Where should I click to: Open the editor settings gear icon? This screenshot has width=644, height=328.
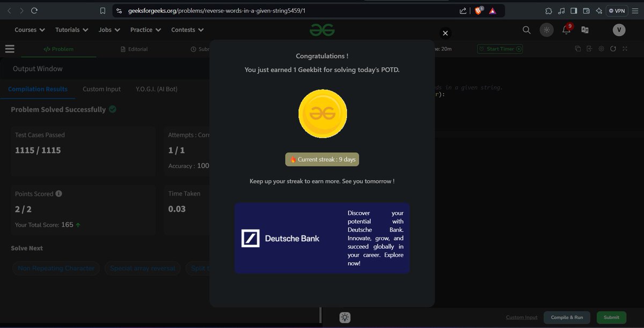coord(601,49)
